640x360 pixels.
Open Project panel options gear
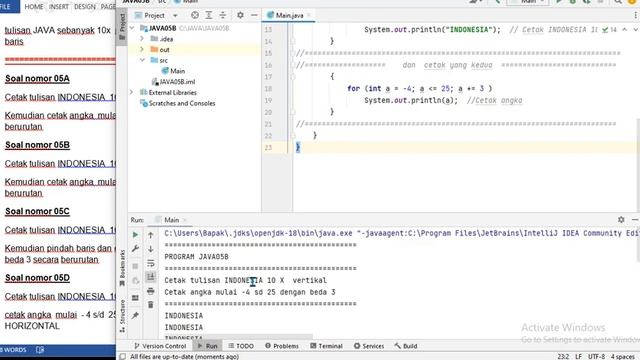[240, 15]
